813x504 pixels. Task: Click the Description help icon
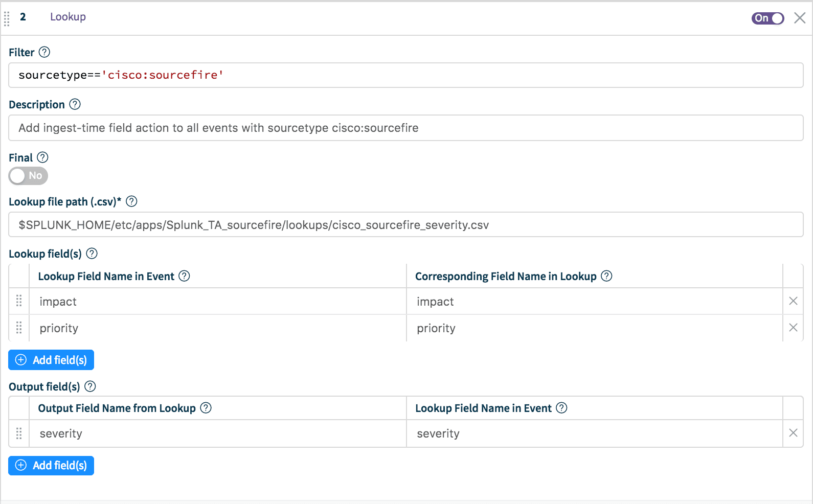pyautogui.click(x=75, y=104)
